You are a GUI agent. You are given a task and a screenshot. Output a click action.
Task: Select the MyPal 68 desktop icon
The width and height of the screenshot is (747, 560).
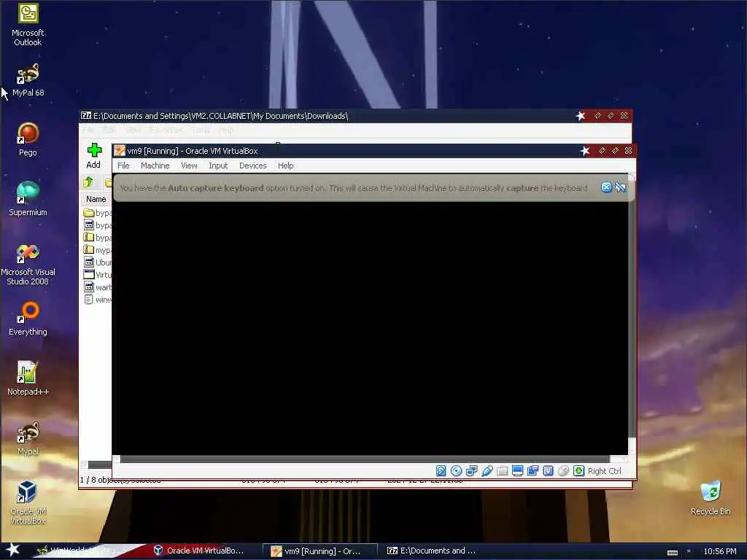(x=28, y=80)
